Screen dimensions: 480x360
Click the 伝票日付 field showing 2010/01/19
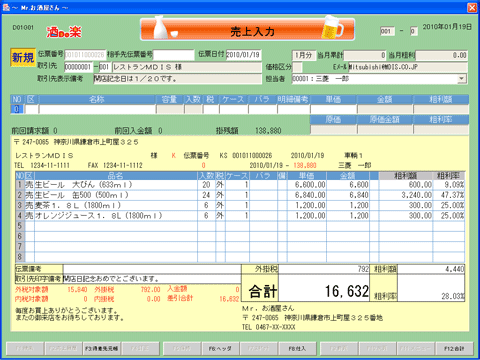pyautogui.click(x=243, y=55)
